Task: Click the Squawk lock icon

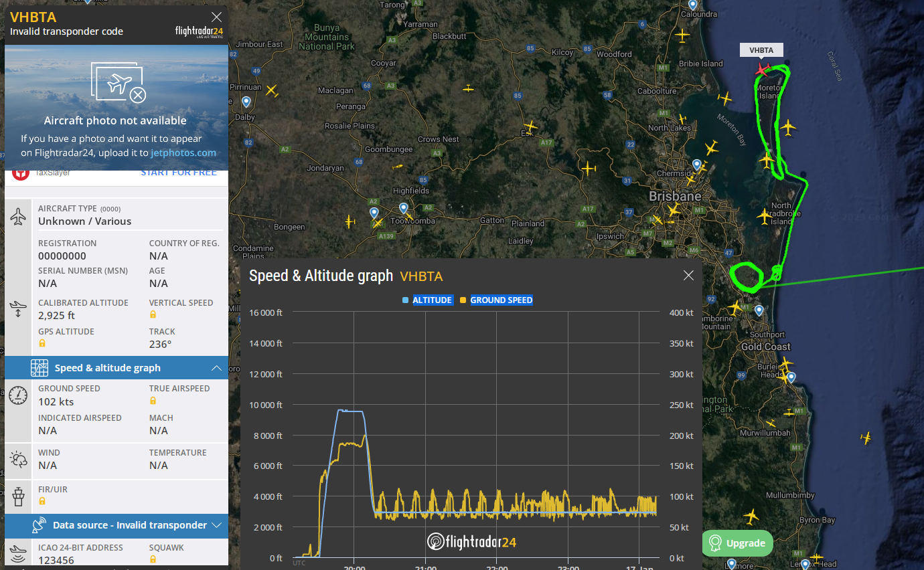Action: [153, 559]
